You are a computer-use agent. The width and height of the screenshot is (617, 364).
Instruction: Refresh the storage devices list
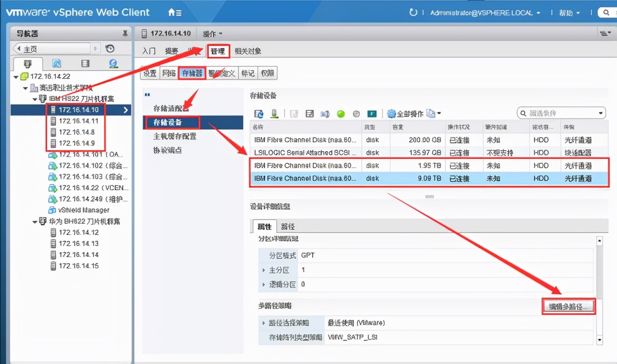(259, 113)
